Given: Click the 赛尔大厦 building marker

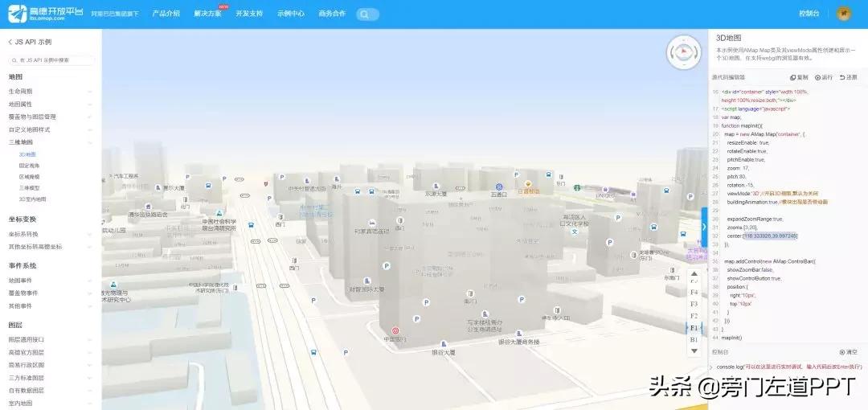Looking at the screenshot, I should pyautogui.click(x=158, y=188).
